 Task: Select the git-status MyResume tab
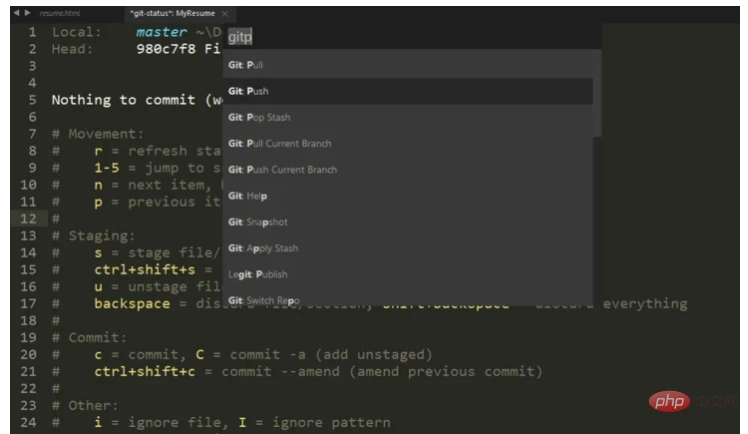[x=173, y=13]
